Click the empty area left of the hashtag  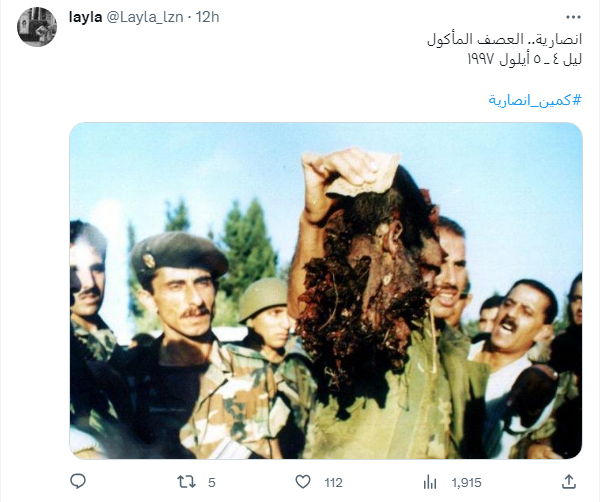point(273,100)
